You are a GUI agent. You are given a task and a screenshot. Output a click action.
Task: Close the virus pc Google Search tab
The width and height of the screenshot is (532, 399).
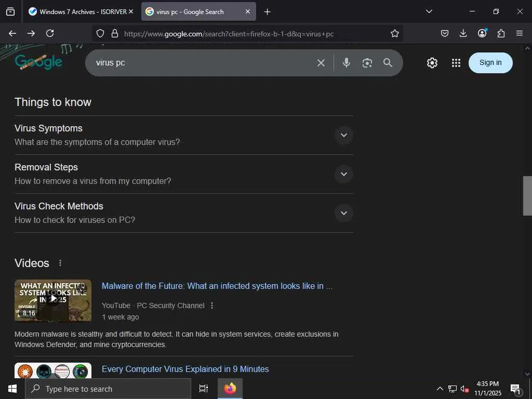tap(248, 11)
